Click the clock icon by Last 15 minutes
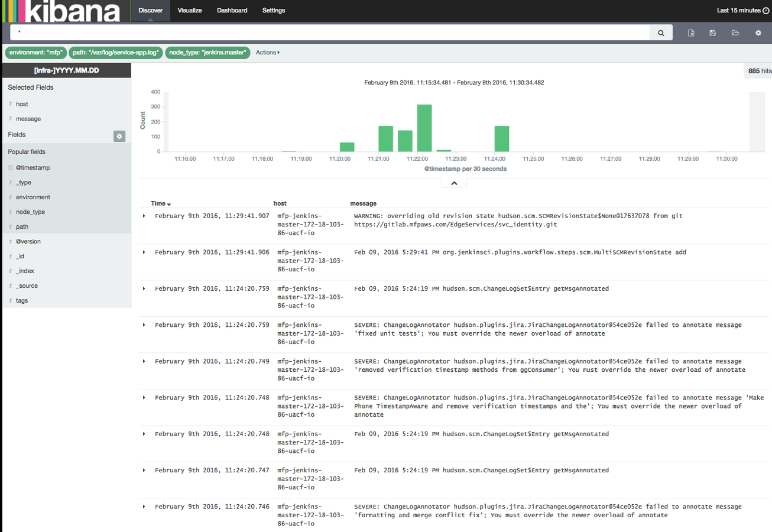 pyautogui.click(x=766, y=11)
